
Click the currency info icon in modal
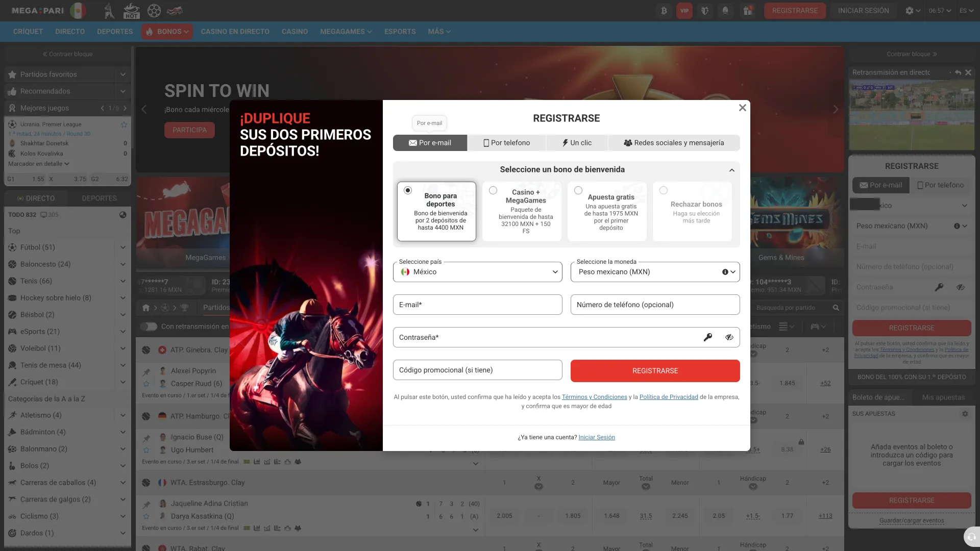pos(725,272)
